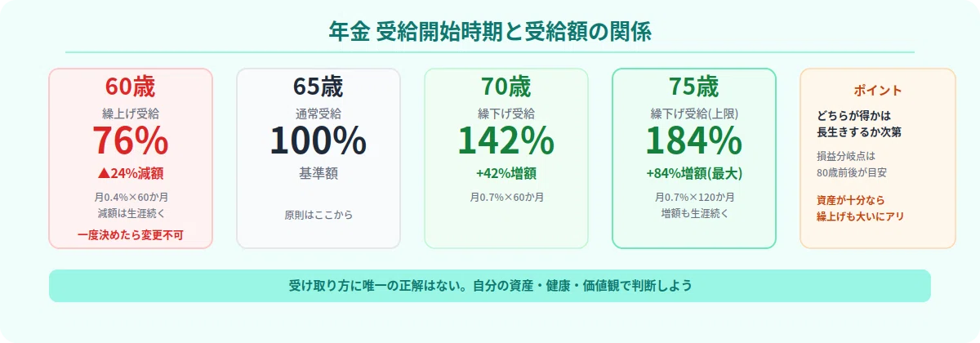The height and width of the screenshot is (343, 980).
Task: Click the 70歳 card heading
Action: click(506, 86)
